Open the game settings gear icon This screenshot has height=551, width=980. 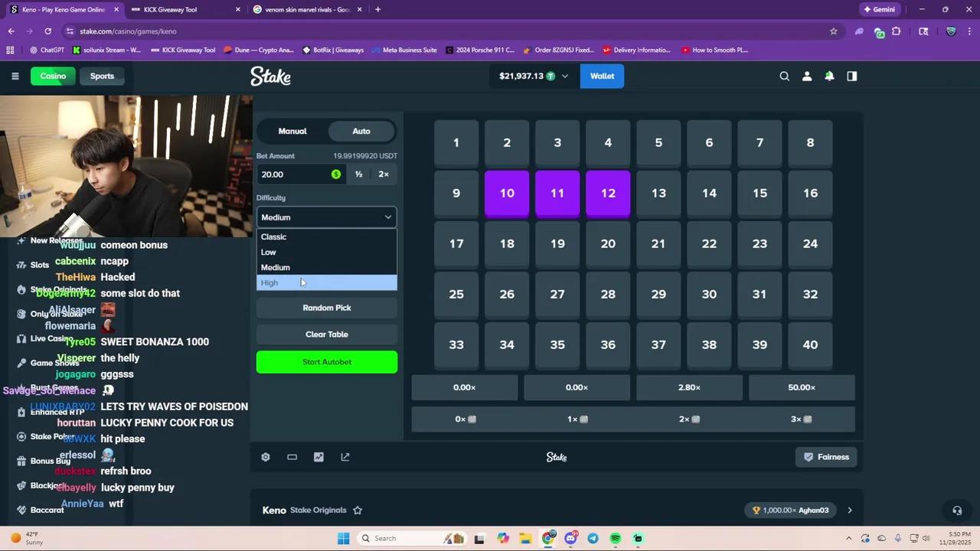pyautogui.click(x=265, y=457)
